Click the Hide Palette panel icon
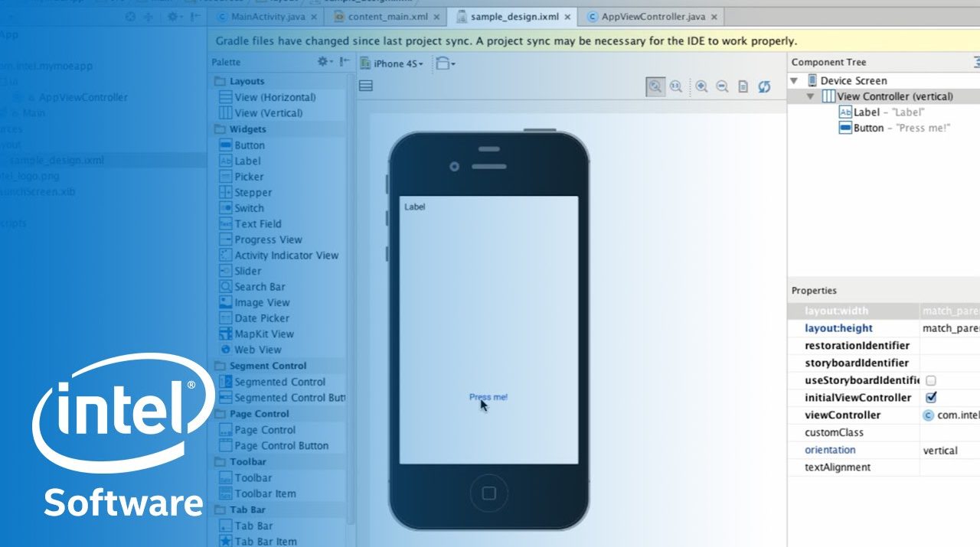This screenshot has height=547, width=980. [345, 62]
